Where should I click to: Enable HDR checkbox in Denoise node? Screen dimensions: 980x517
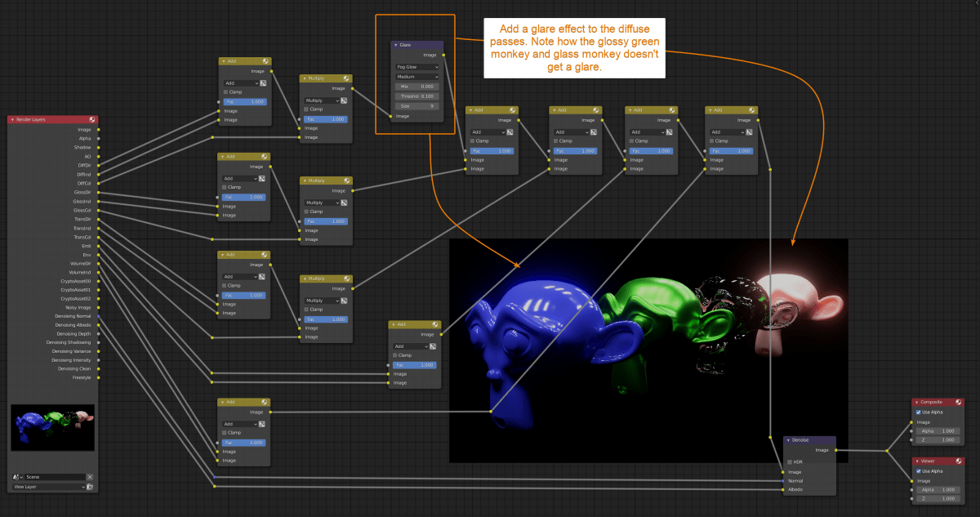(790, 461)
